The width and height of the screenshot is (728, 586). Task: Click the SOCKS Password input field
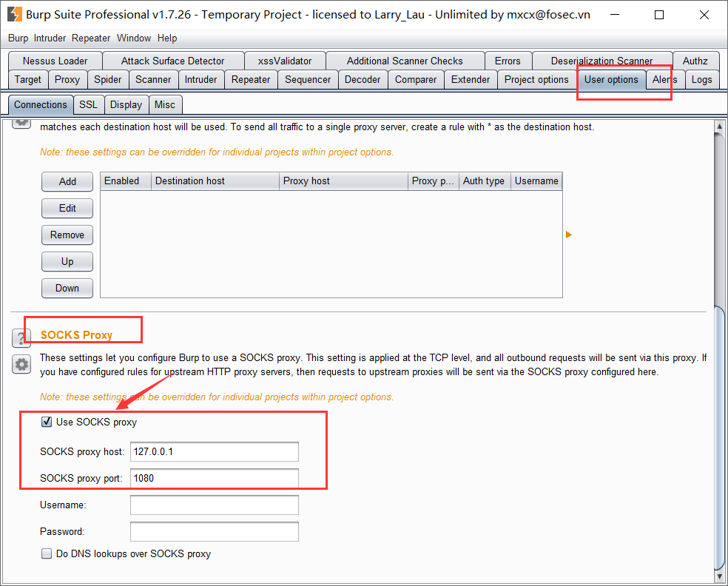(215, 532)
